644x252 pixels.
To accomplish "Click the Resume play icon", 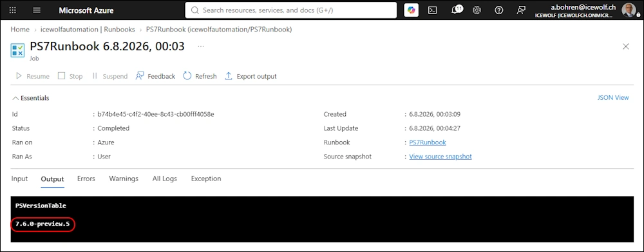I will pyautogui.click(x=19, y=76).
